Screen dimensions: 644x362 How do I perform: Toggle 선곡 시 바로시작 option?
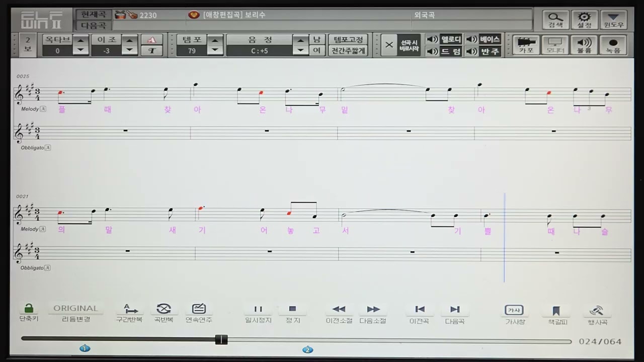pos(409,45)
